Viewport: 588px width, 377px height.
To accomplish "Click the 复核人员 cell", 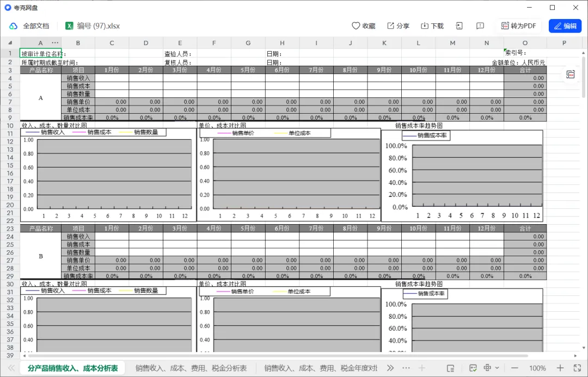I will 180,62.
